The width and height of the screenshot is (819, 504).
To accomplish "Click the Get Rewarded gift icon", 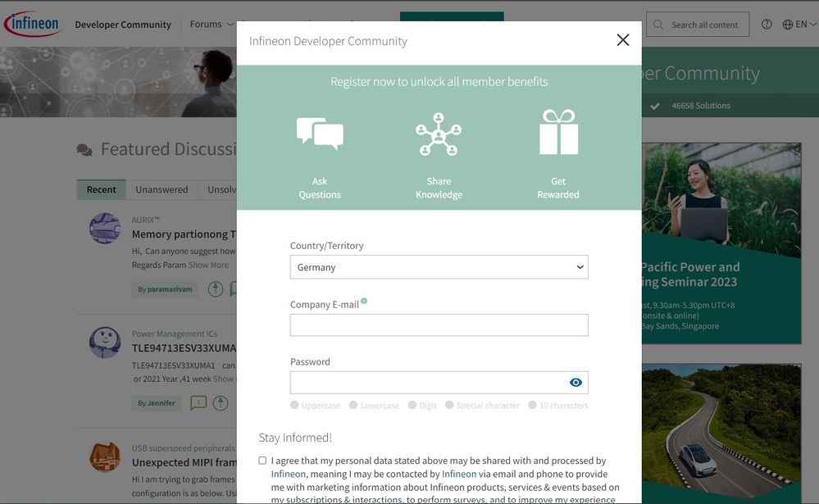I will coord(558,132).
